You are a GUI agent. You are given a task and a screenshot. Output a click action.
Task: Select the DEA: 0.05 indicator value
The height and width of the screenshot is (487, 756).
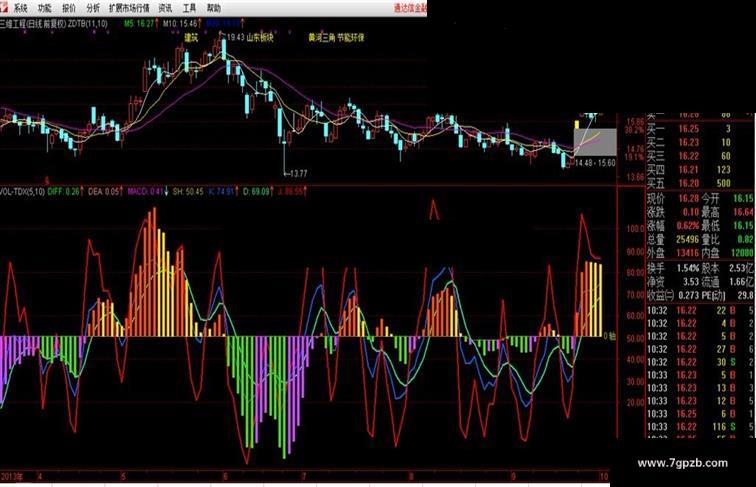click(104, 192)
